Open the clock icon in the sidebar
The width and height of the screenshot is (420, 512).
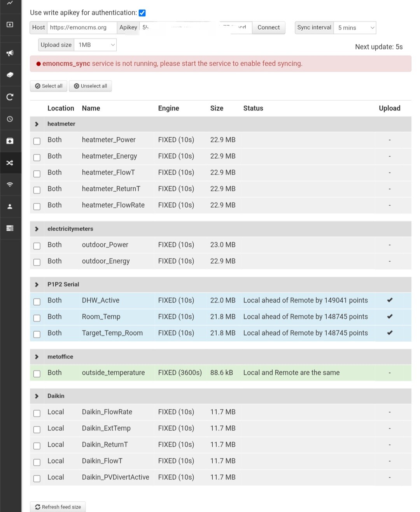point(10,119)
